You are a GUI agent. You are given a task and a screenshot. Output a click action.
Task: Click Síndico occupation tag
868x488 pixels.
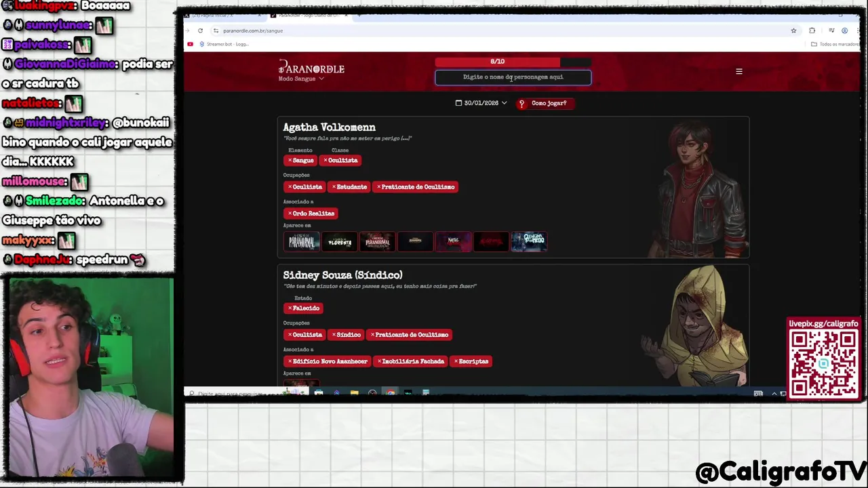click(346, 335)
